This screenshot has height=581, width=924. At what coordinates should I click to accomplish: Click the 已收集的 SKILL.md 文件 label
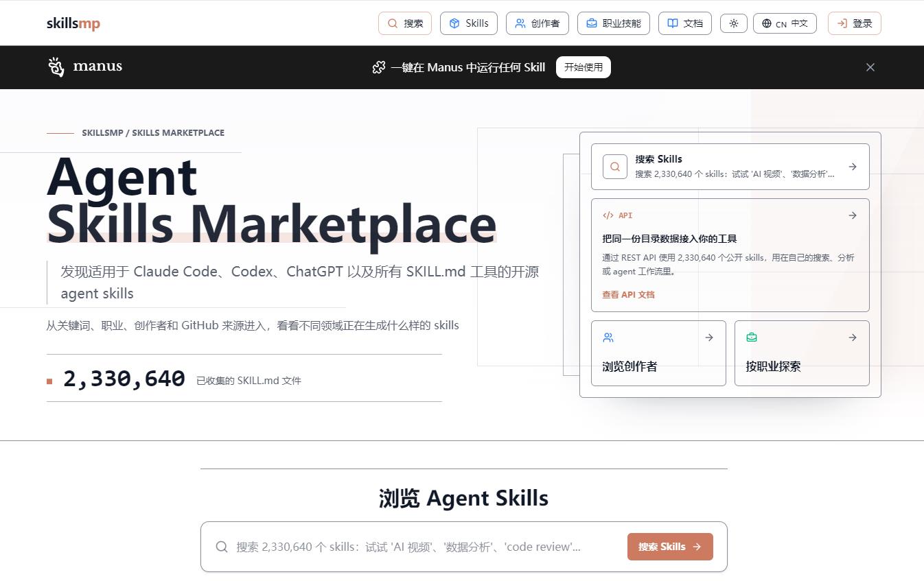pyautogui.click(x=249, y=381)
